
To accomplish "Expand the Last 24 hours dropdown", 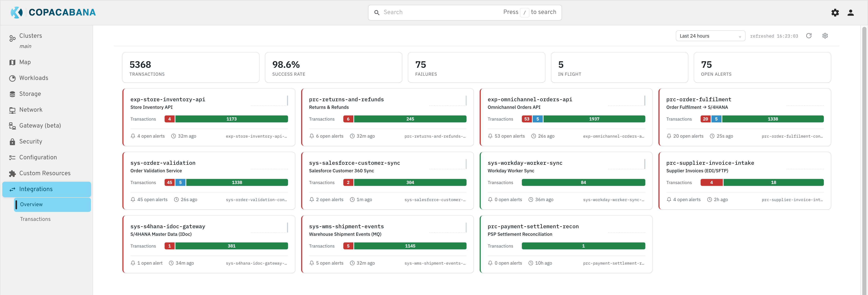I will point(710,36).
